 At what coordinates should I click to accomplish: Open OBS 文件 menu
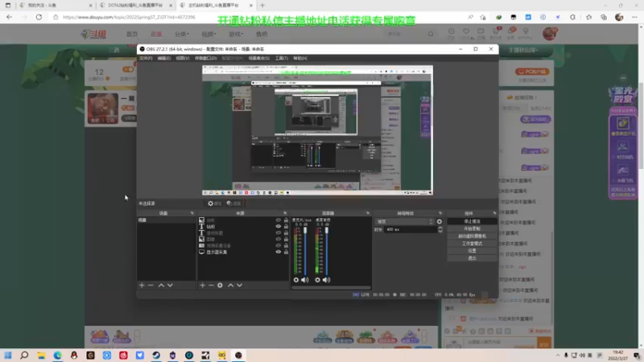coord(146,58)
